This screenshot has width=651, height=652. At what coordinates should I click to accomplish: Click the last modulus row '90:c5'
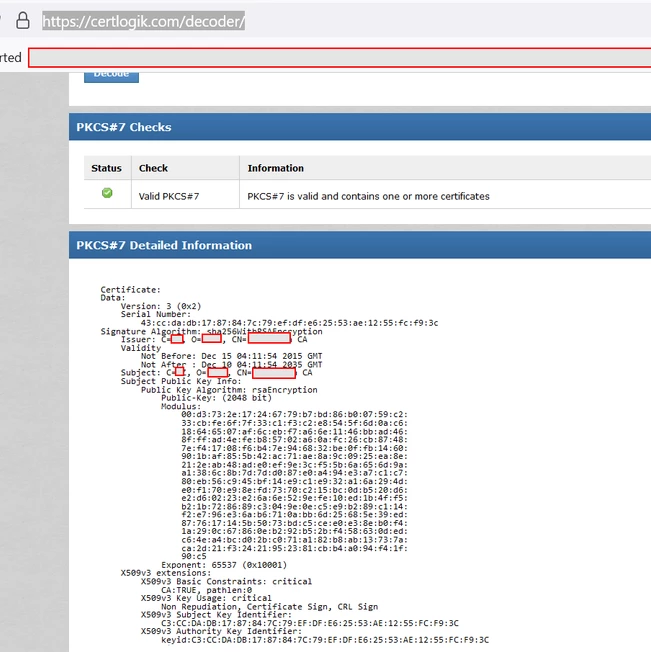[x=194, y=556]
